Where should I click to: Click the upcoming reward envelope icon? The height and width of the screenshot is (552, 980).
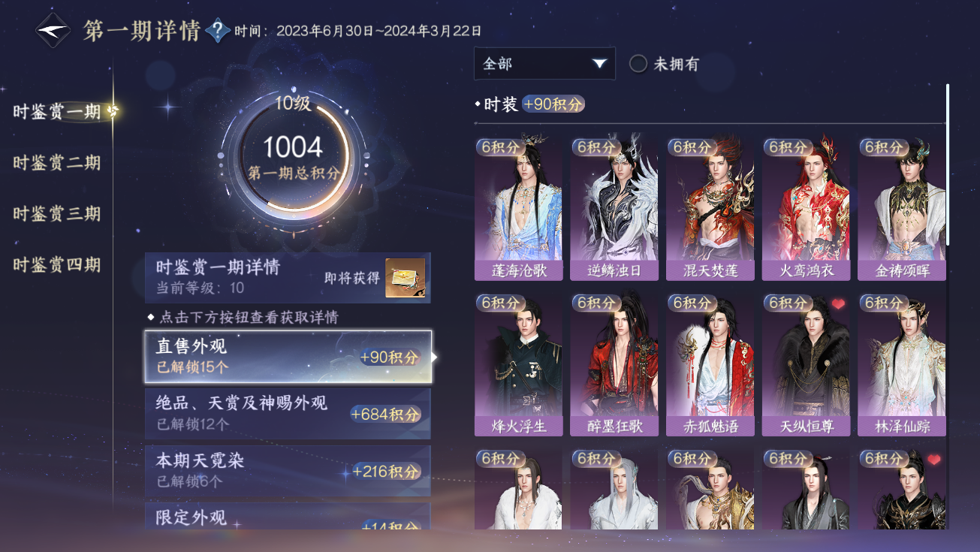[405, 278]
